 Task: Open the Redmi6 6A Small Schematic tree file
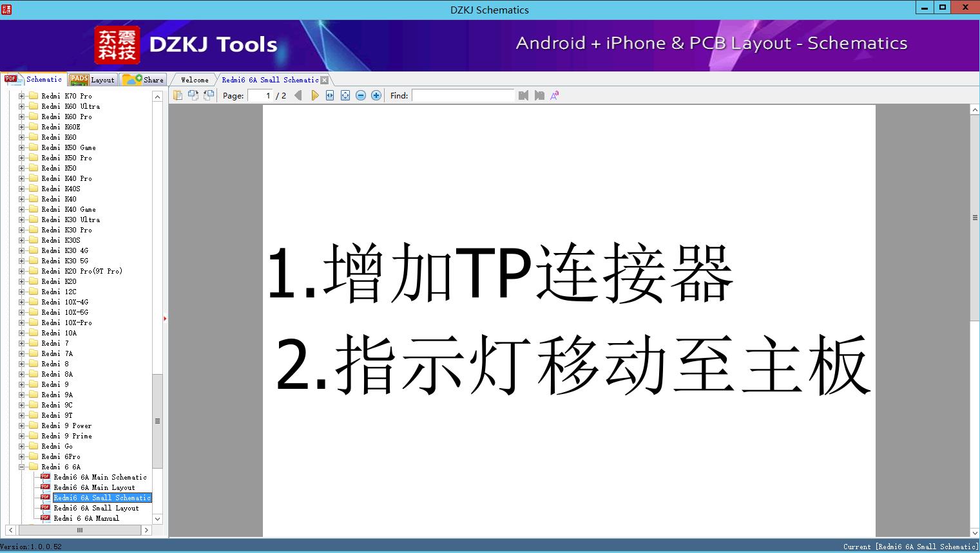coord(102,498)
